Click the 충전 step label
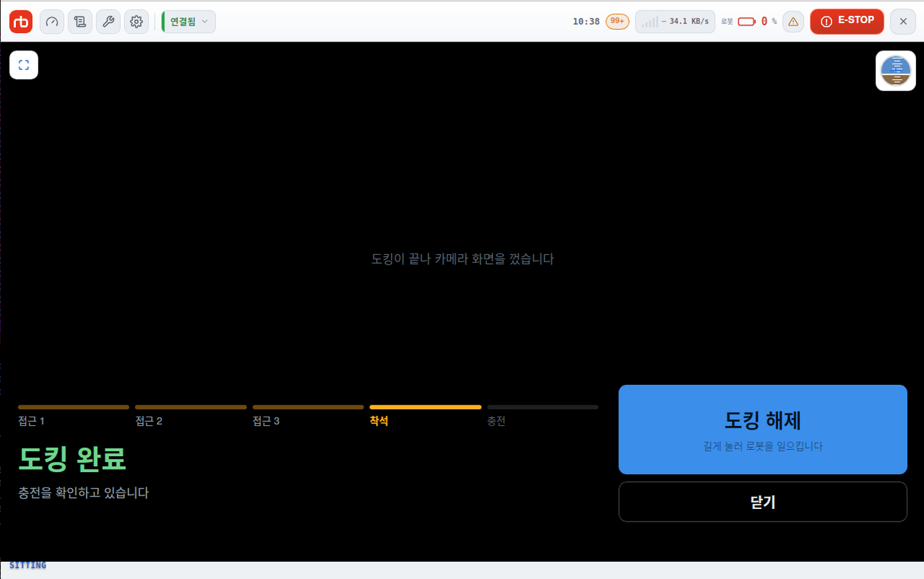Screen dimensions: 924x579 coord(496,421)
